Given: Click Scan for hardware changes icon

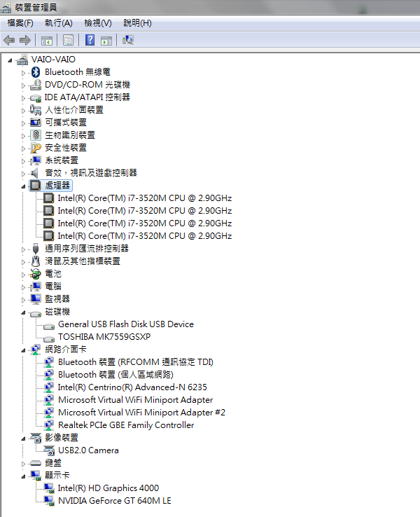Looking at the screenshot, I should click(128, 40).
